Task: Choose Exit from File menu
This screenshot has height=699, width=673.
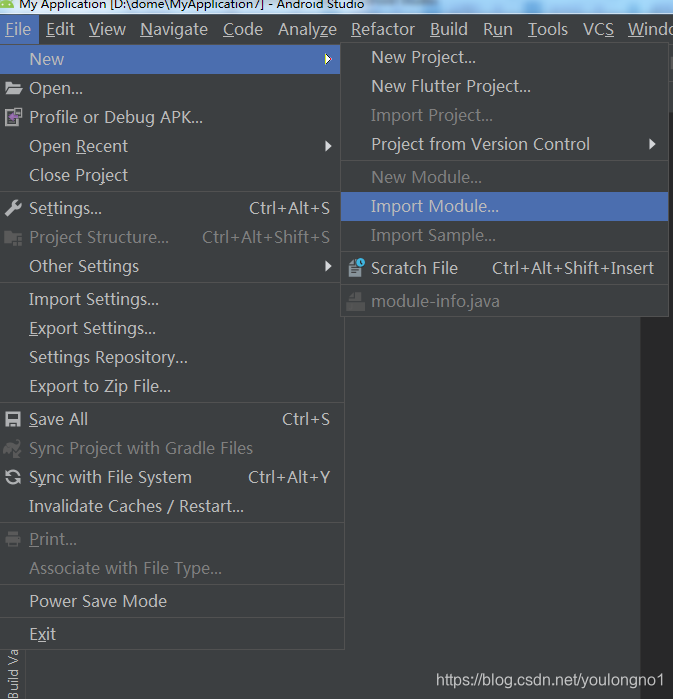Action: point(172,634)
